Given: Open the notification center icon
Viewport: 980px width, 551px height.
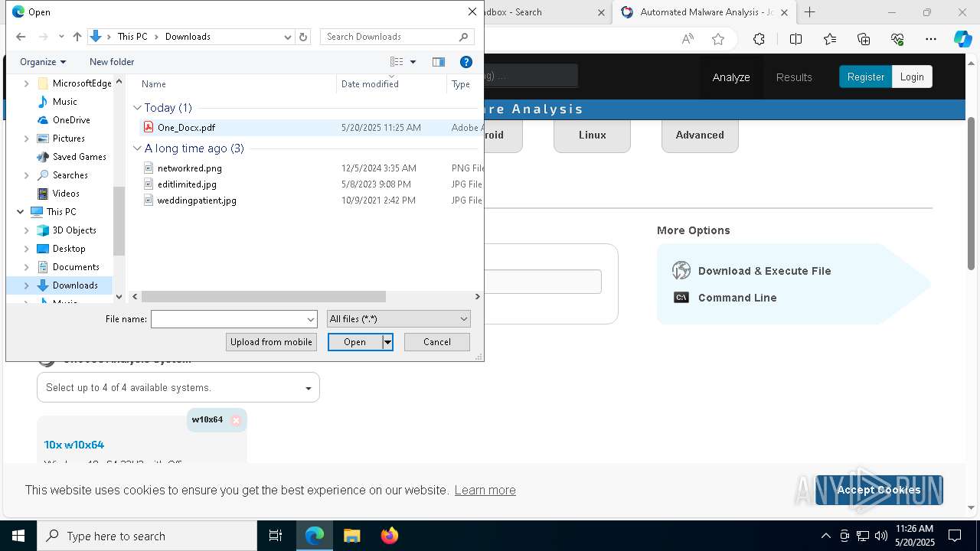Looking at the screenshot, I should [955, 536].
